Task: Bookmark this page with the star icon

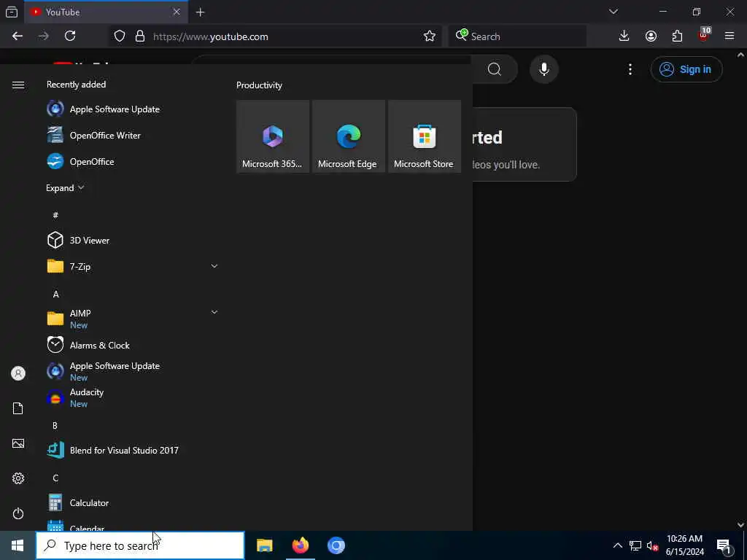Action: (x=429, y=36)
